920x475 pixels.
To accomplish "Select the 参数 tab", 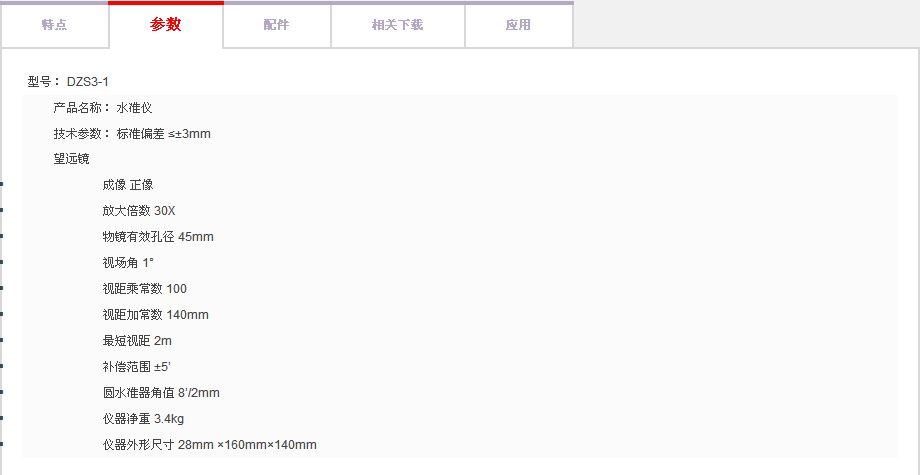I will point(166,25).
